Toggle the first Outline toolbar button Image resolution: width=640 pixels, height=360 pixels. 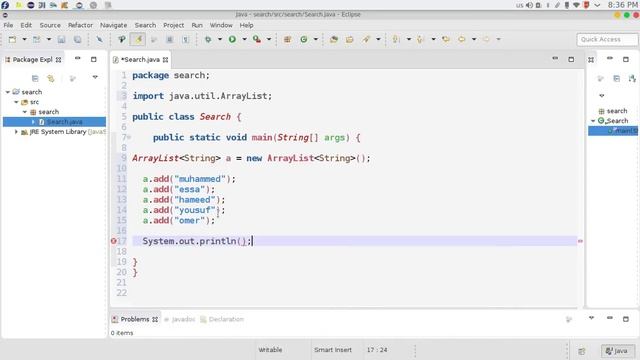pos(600,78)
